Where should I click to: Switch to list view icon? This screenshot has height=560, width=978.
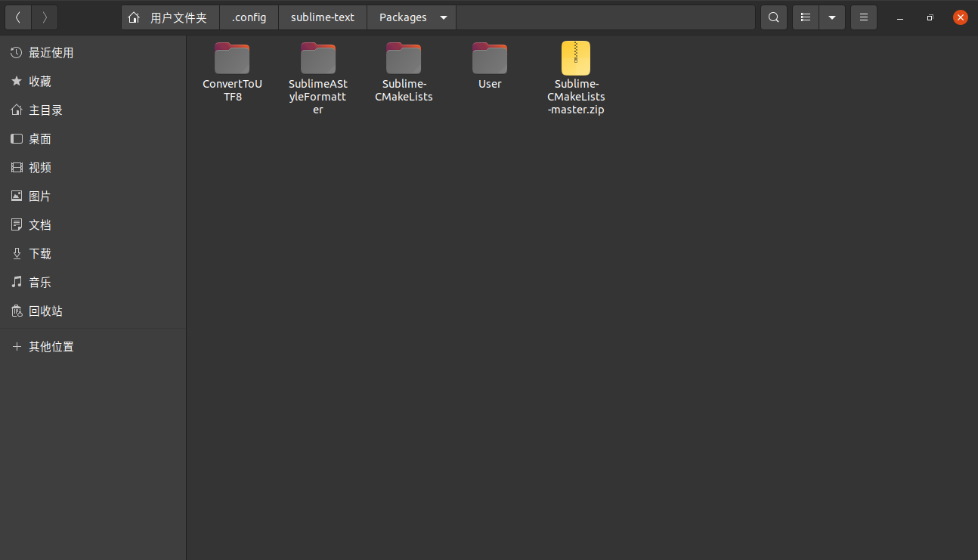806,17
